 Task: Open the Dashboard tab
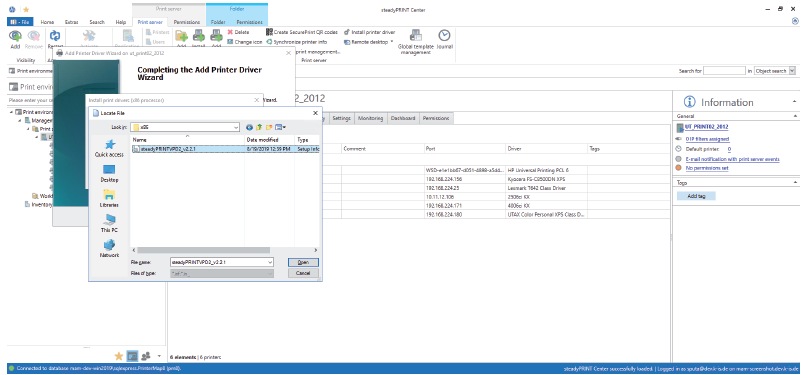pyautogui.click(x=403, y=118)
